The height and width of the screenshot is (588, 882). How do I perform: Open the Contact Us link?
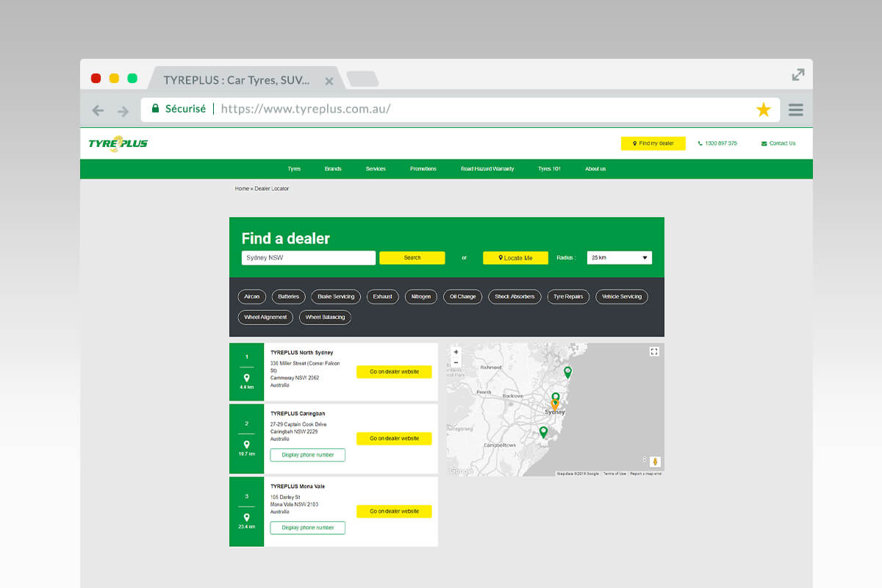click(x=778, y=143)
